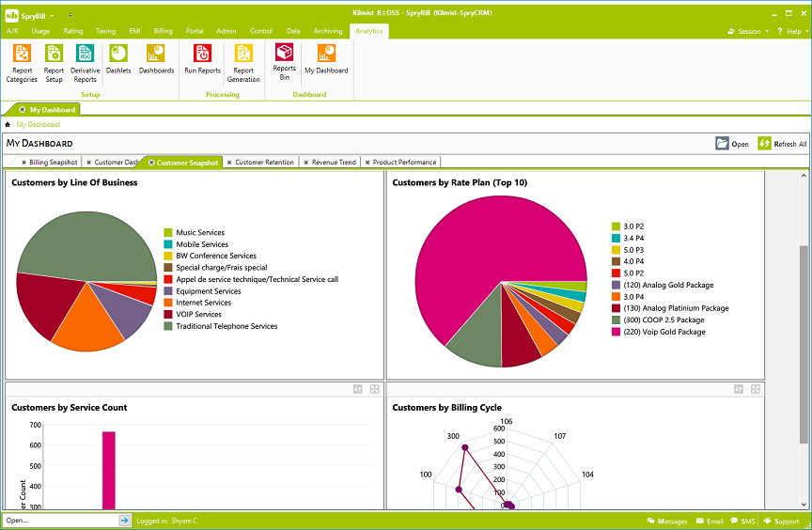Switch to the Control ribbon tab
Image resolution: width=812 pixels, height=530 pixels.
[261, 31]
